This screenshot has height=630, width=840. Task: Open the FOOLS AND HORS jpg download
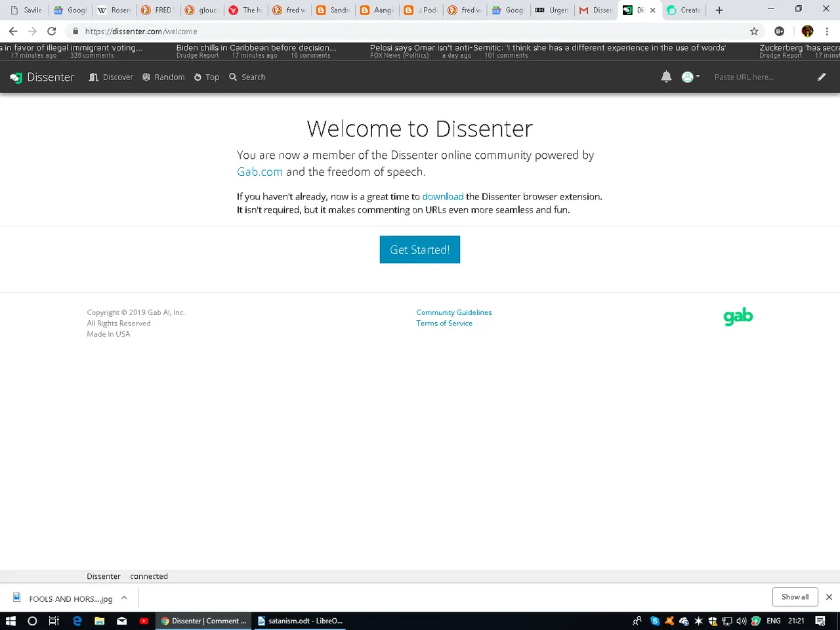coord(64,598)
